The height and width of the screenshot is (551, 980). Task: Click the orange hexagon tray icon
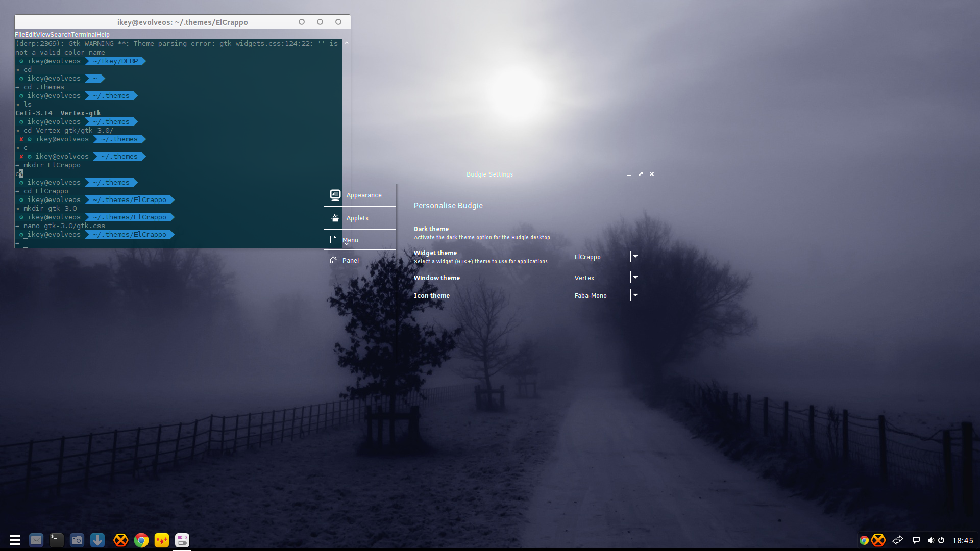878,540
